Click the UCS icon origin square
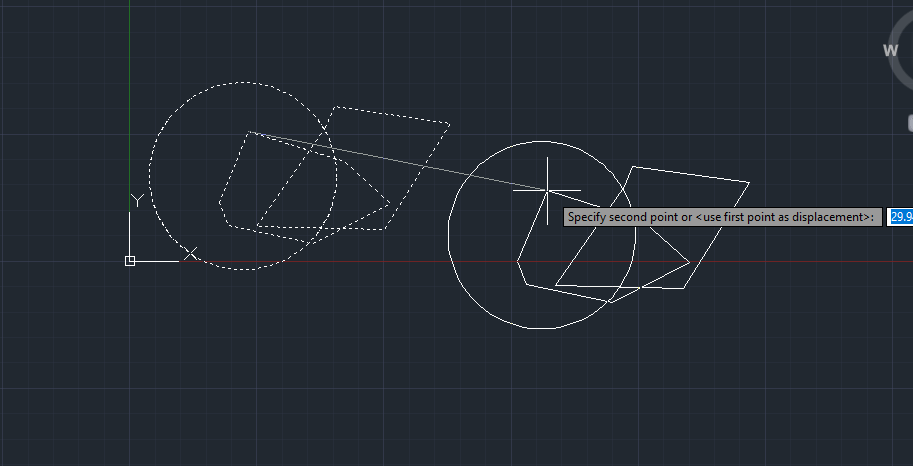The image size is (913, 466). pos(130,261)
